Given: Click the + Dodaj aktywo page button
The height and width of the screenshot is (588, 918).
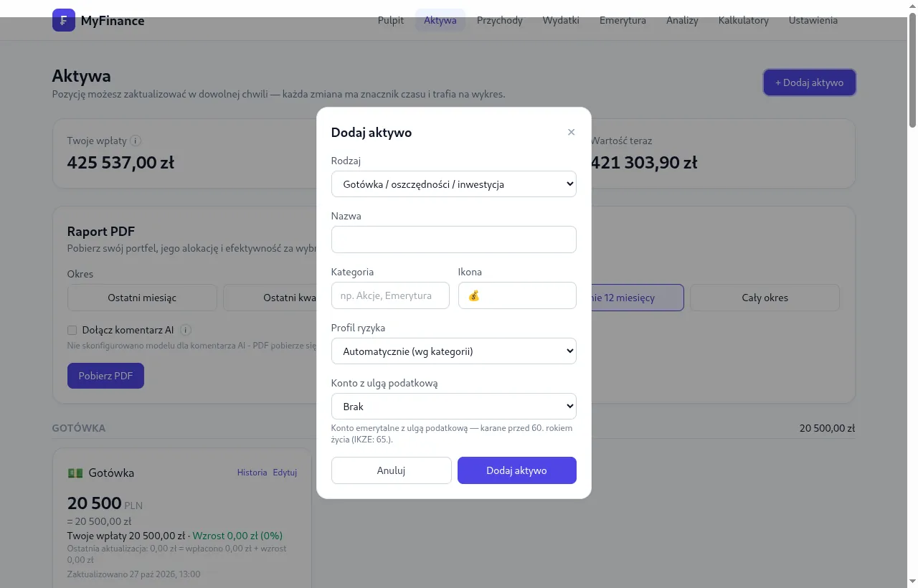Looking at the screenshot, I should [810, 82].
